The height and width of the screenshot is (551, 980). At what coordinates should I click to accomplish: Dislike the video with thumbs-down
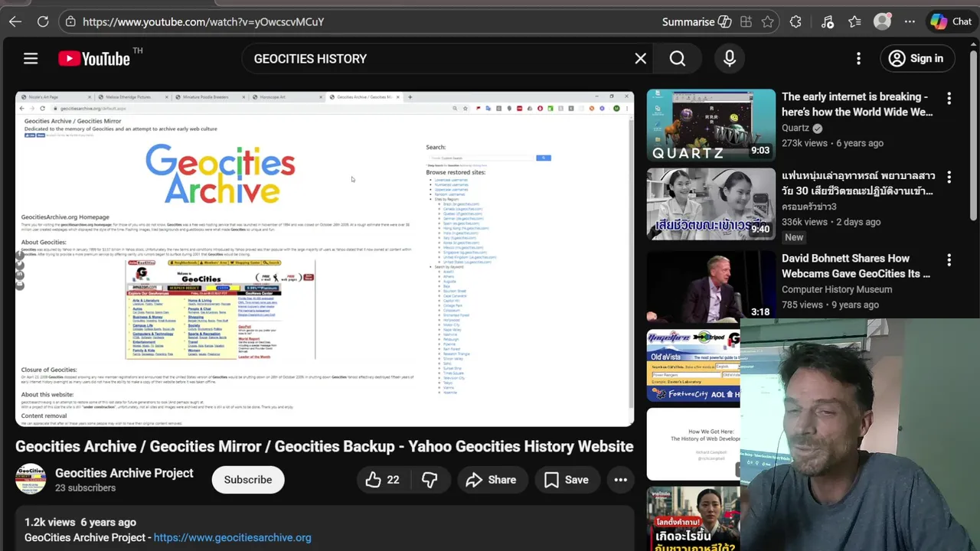click(430, 480)
